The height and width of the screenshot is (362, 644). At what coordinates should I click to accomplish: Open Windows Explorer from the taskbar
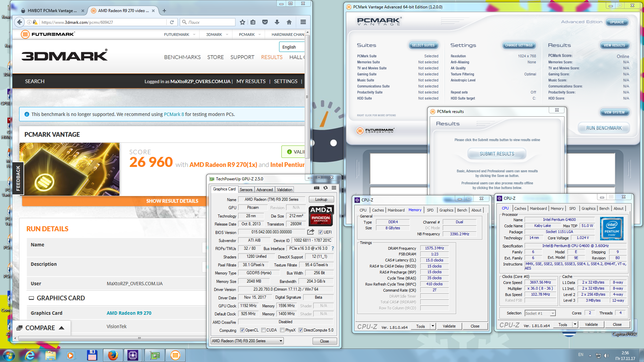click(x=50, y=355)
